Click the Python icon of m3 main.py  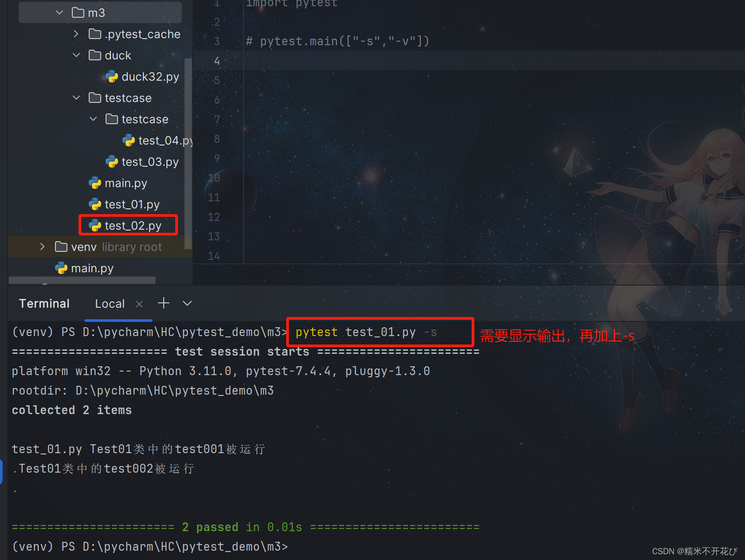click(x=95, y=183)
